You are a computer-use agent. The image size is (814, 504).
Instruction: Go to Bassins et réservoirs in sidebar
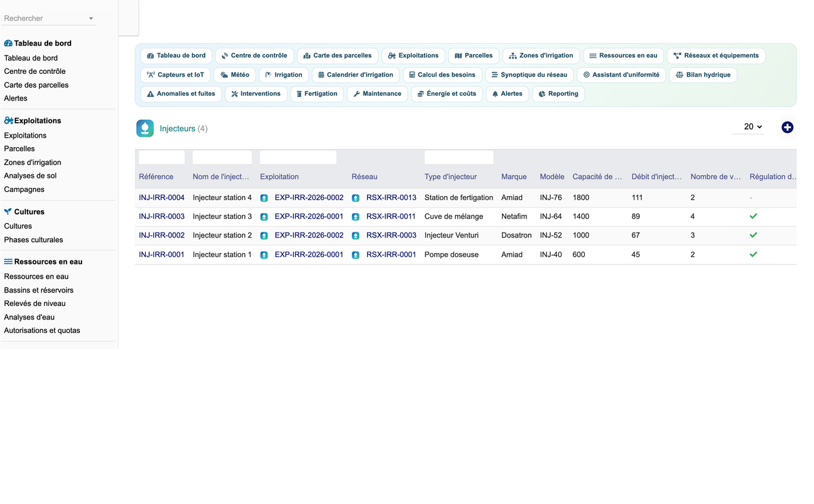[39, 290]
